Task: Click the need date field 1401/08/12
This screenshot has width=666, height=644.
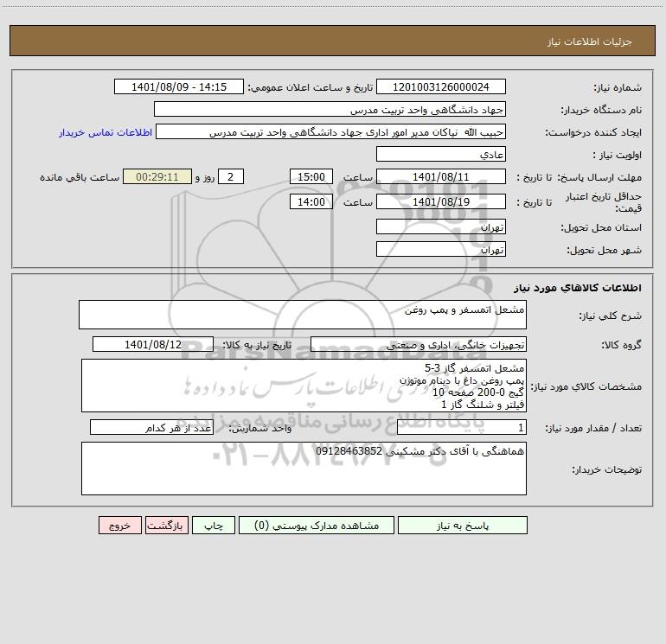Action: (x=153, y=344)
